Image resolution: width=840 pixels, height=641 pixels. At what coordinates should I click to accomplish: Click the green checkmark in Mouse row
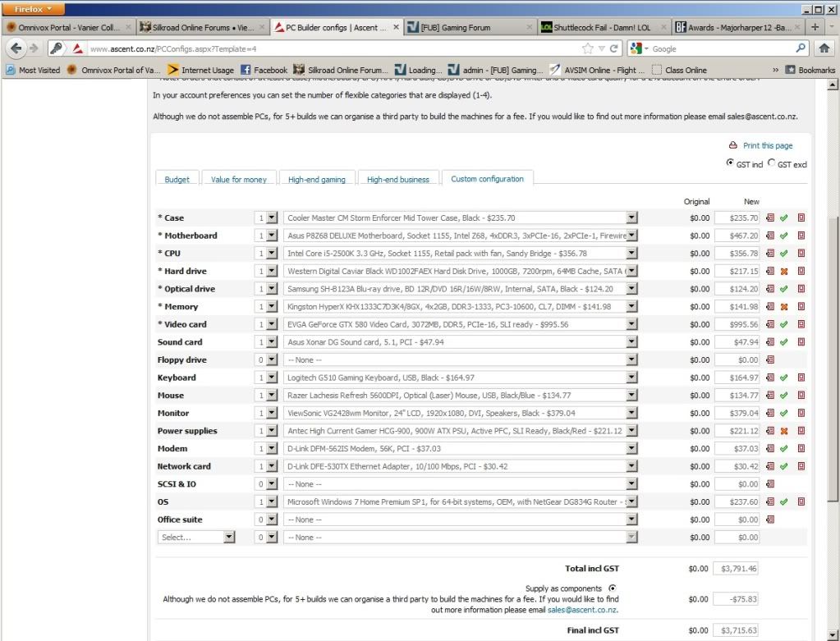coord(783,396)
